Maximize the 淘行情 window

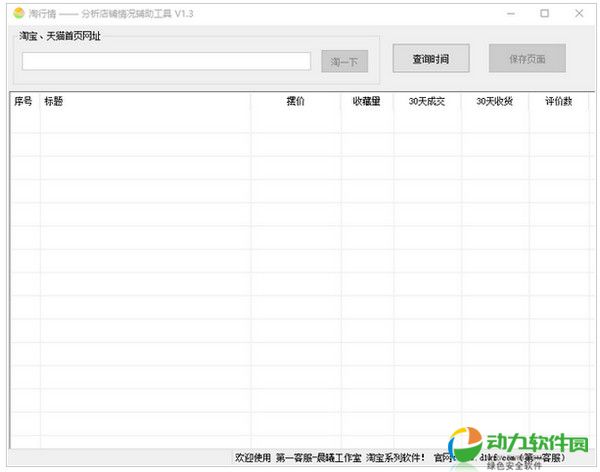click(x=544, y=13)
